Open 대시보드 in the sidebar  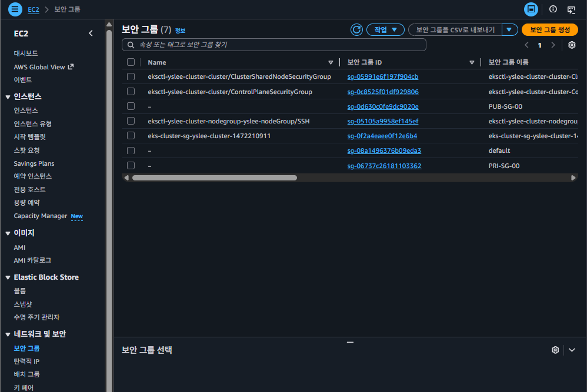click(26, 53)
